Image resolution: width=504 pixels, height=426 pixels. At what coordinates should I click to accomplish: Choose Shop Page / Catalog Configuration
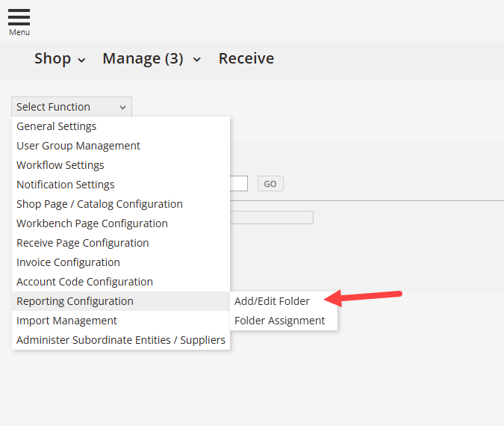(121, 204)
